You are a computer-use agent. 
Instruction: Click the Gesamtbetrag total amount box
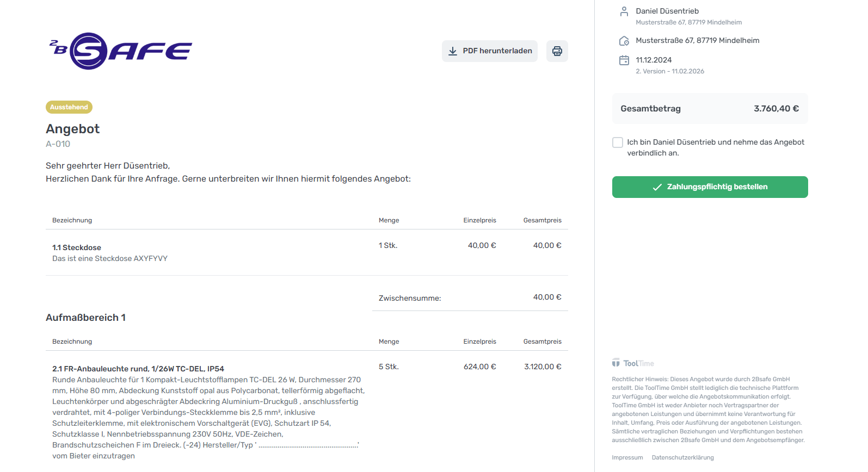click(x=710, y=109)
